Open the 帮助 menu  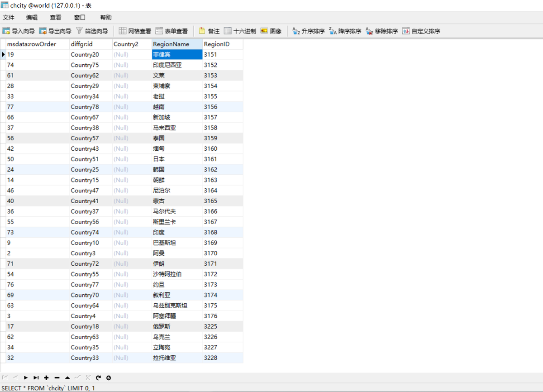click(x=106, y=17)
